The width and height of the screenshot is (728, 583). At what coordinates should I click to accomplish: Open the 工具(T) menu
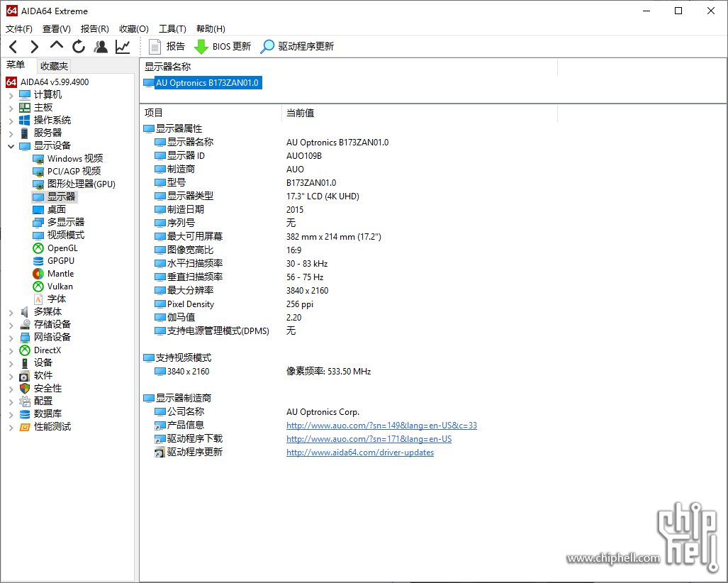[172, 29]
